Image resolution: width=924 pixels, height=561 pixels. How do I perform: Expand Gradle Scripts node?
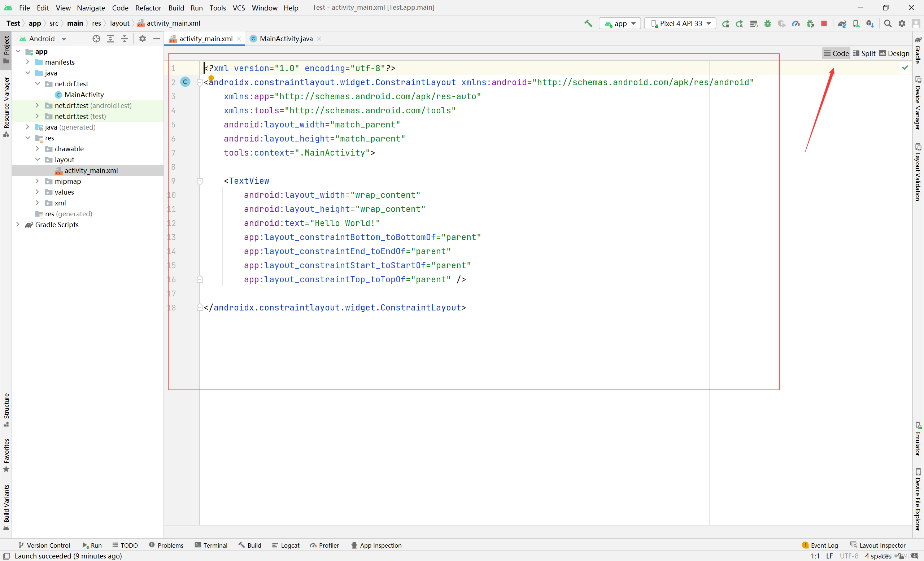click(x=18, y=224)
